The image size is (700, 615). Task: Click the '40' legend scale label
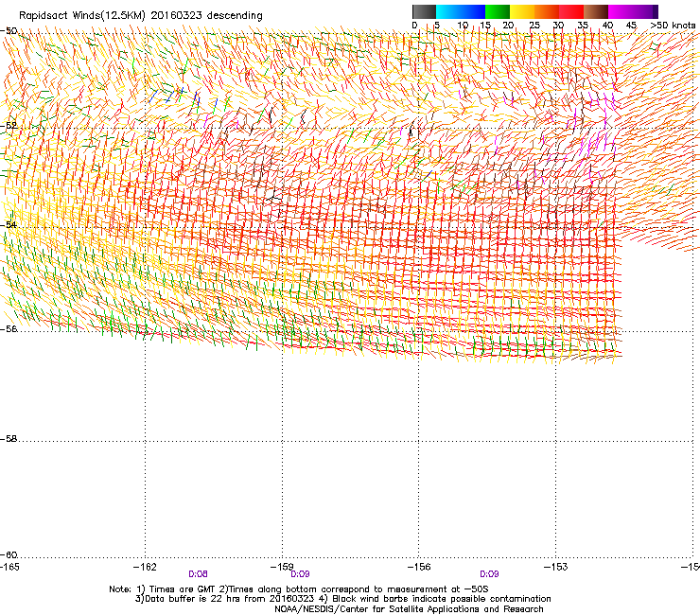(607, 26)
